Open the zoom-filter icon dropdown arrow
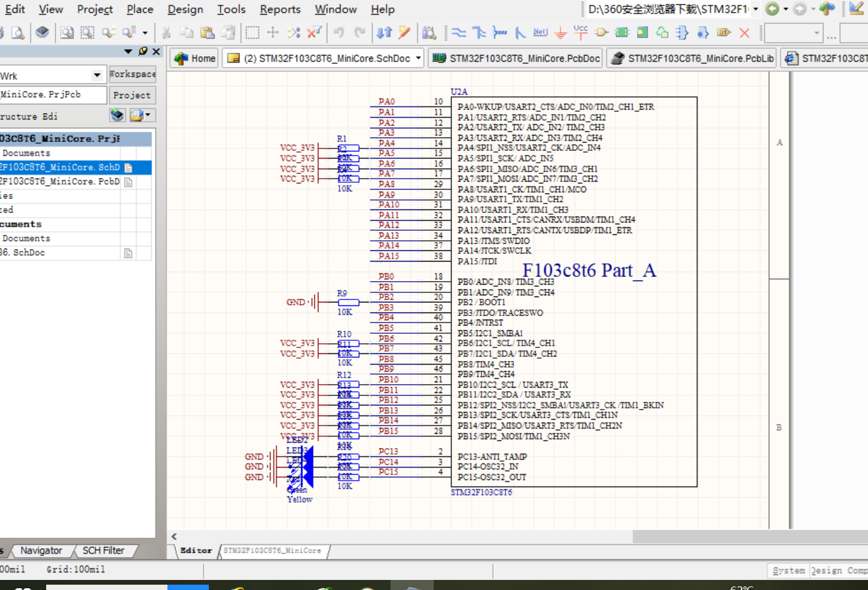The image size is (868, 590). click(x=144, y=33)
